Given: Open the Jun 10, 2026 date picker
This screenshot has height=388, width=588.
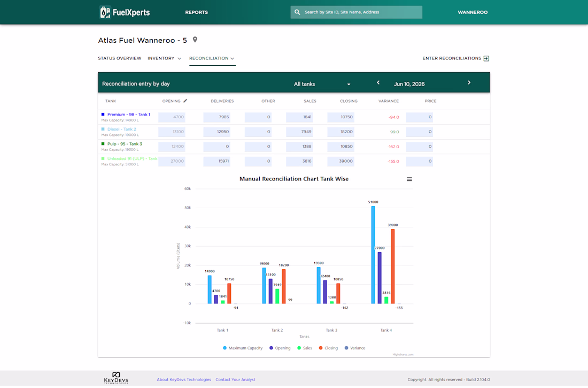Looking at the screenshot, I should click(409, 84).
